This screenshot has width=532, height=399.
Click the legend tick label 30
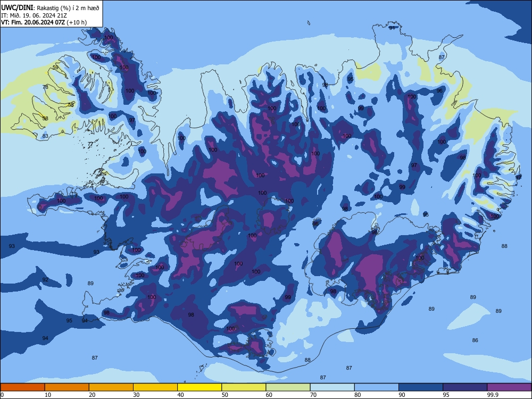pyautogui.click(x=136, y=395)
